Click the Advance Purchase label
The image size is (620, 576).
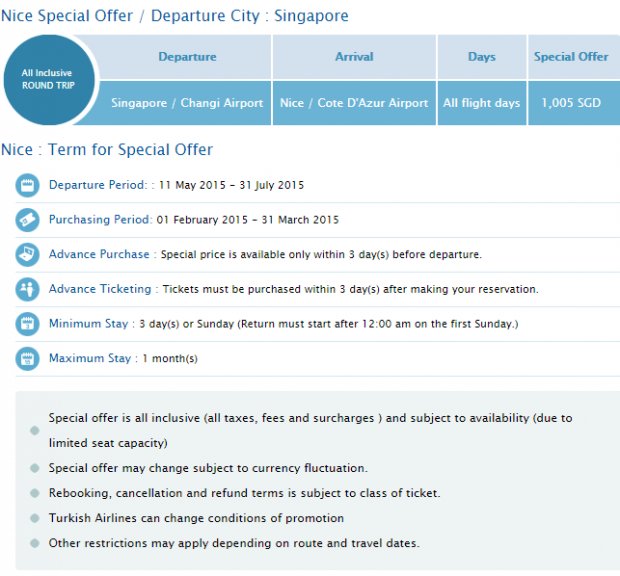99,254
